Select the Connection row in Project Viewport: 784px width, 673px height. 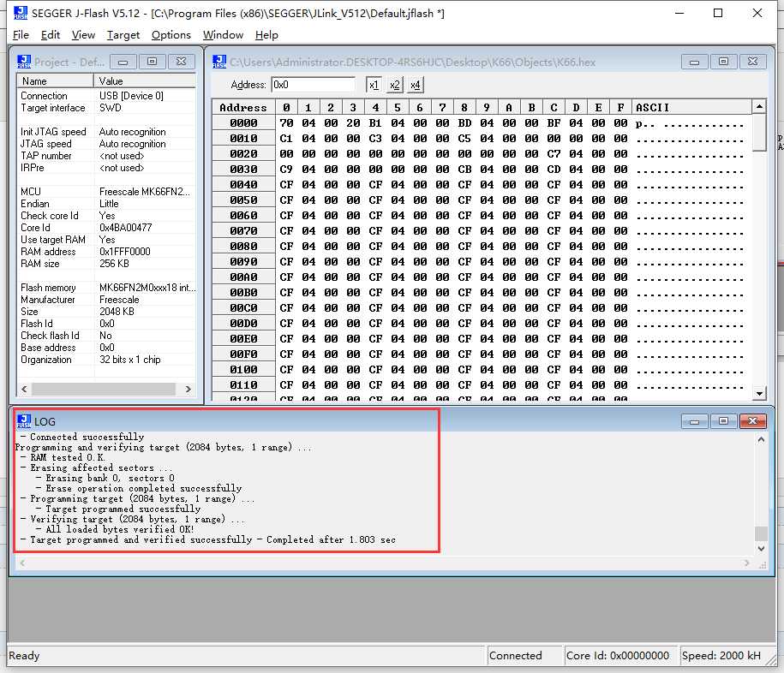click(x=106, y=95)
